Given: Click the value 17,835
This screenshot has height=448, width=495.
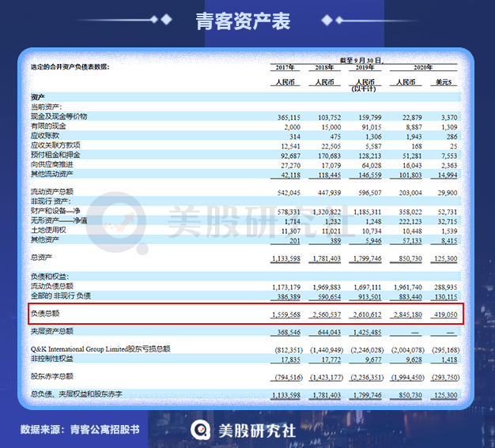Looking at the screenshot, I should pos(291,360).
